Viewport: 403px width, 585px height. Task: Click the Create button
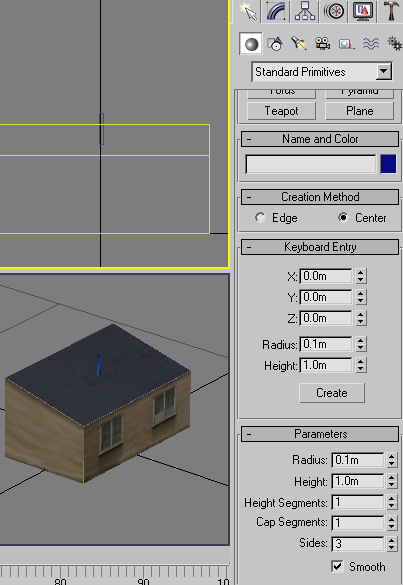[332, 393]
